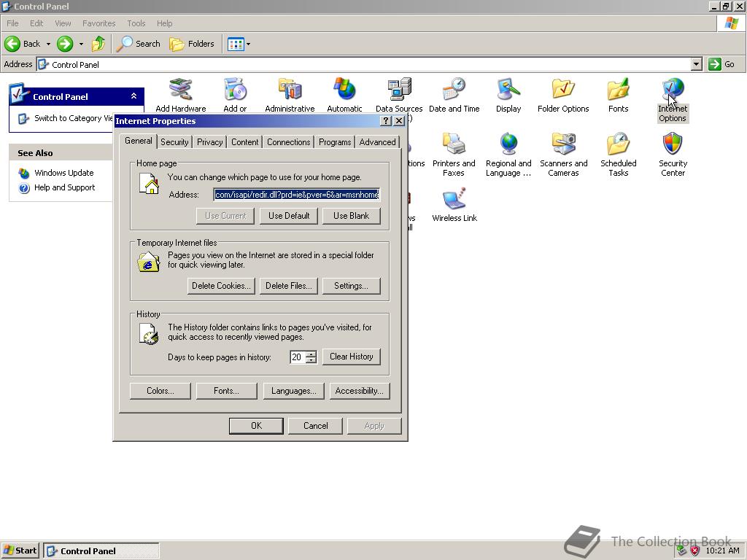Open the Colors dialog button
Image resolution: width=747 pixels, height=560 pixels.
[x=160, y=391]
